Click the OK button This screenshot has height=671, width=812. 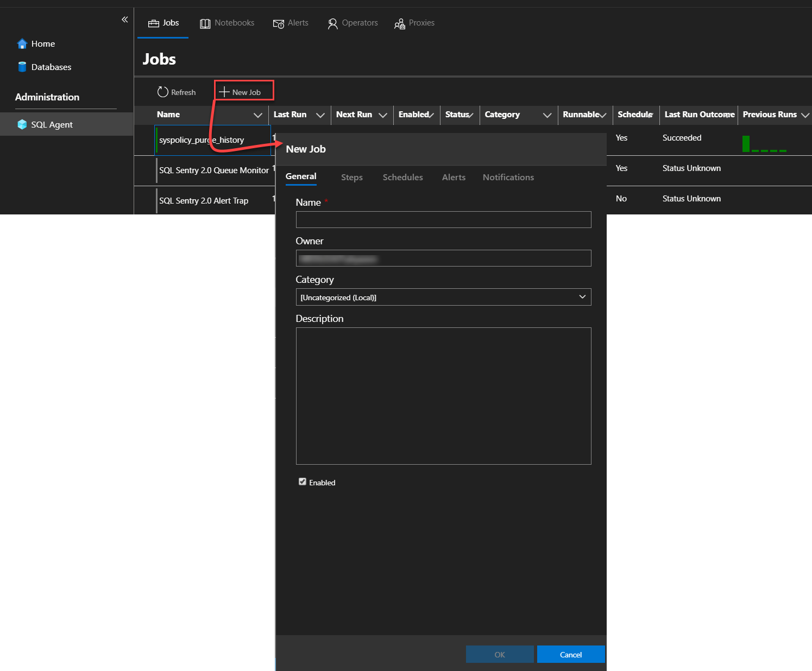pos(499,654)
